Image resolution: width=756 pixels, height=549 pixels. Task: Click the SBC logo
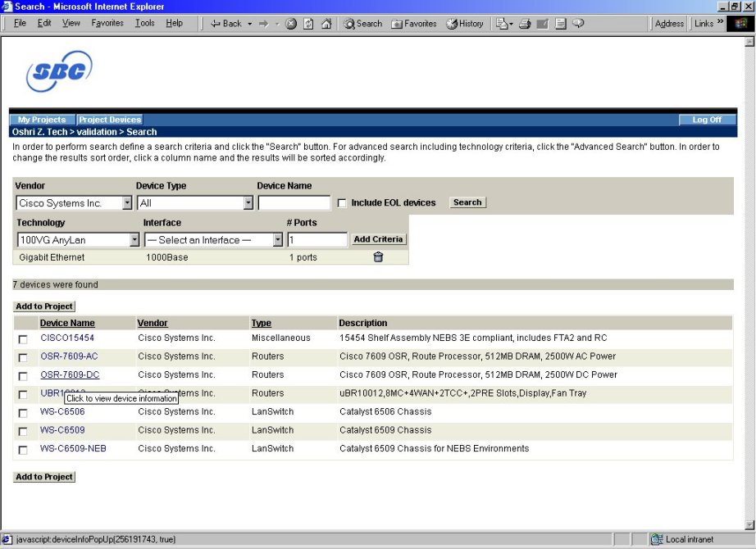pos(59,72)
